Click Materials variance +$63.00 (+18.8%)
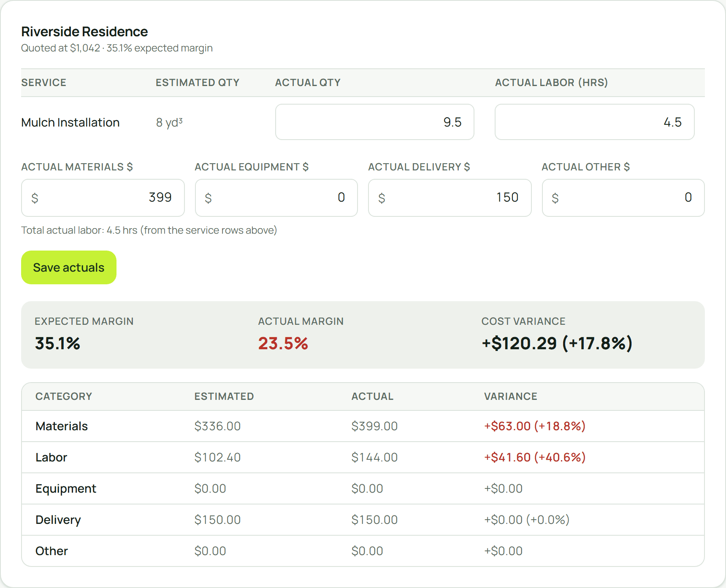 click(535, 426)
